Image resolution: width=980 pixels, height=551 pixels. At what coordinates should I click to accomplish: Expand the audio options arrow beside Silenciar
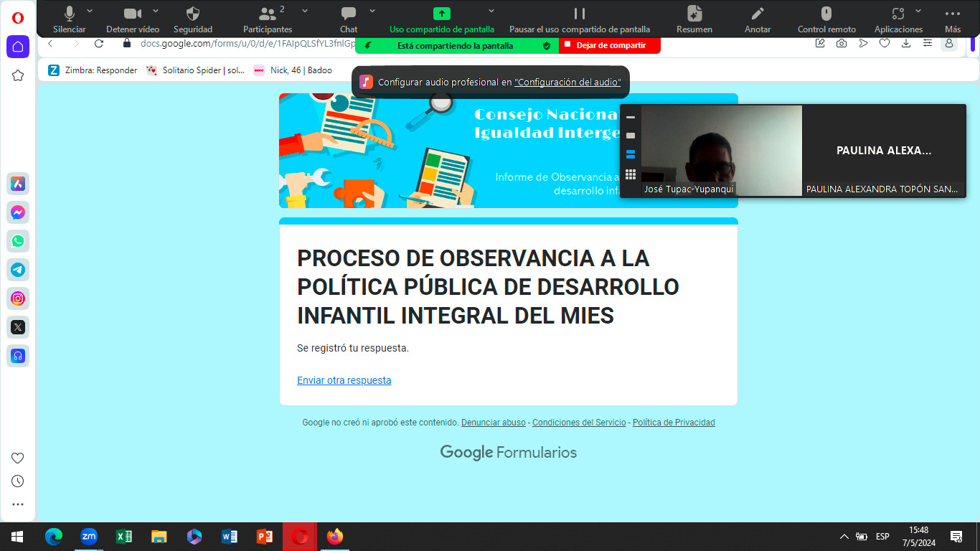pos(90,11)
